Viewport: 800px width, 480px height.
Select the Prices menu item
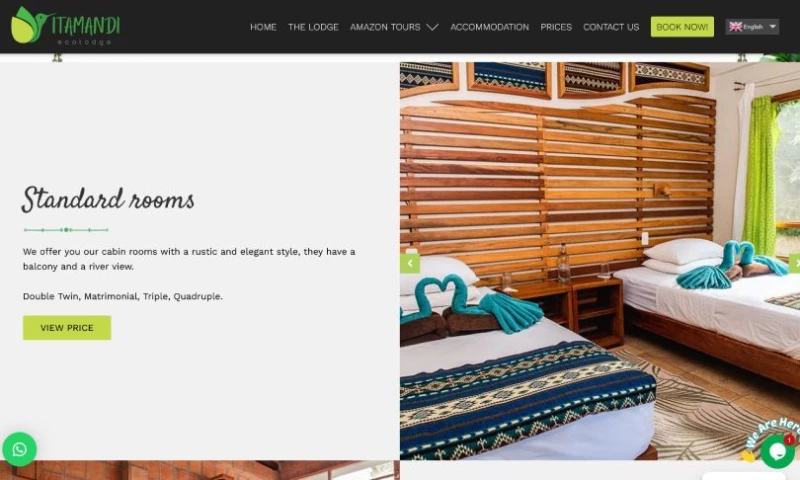[556, 27]
